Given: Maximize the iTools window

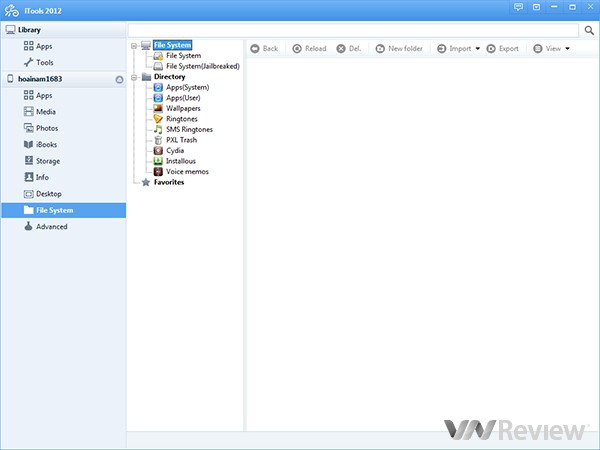Looking at the screenshot, I should point(572,7).
